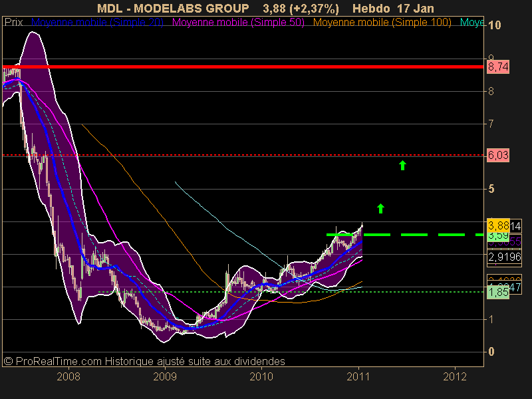
Task: Select the Moyenne mobile (Simple 100) legend
Action: point(382,23)
